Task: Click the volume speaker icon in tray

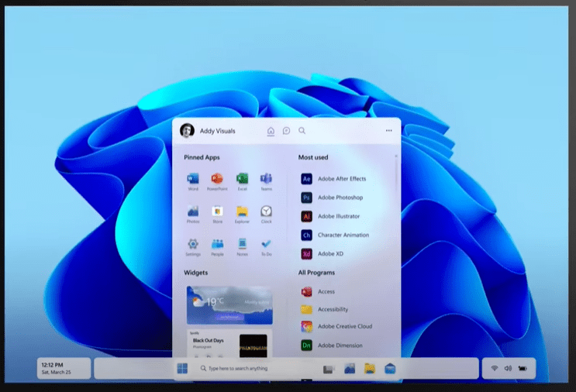Action: 508,368
